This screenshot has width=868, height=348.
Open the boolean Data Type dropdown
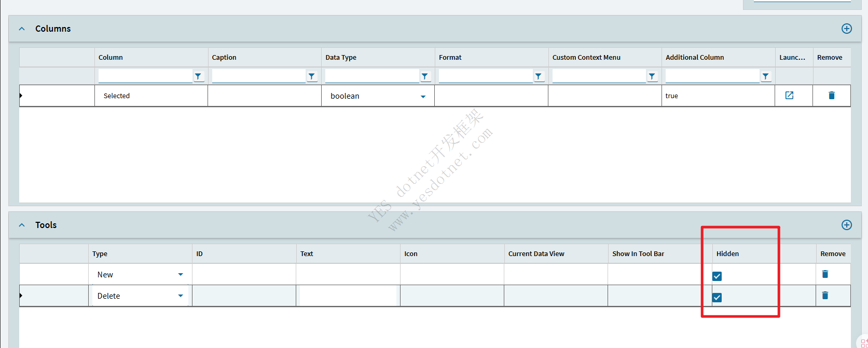pos(423,97)
